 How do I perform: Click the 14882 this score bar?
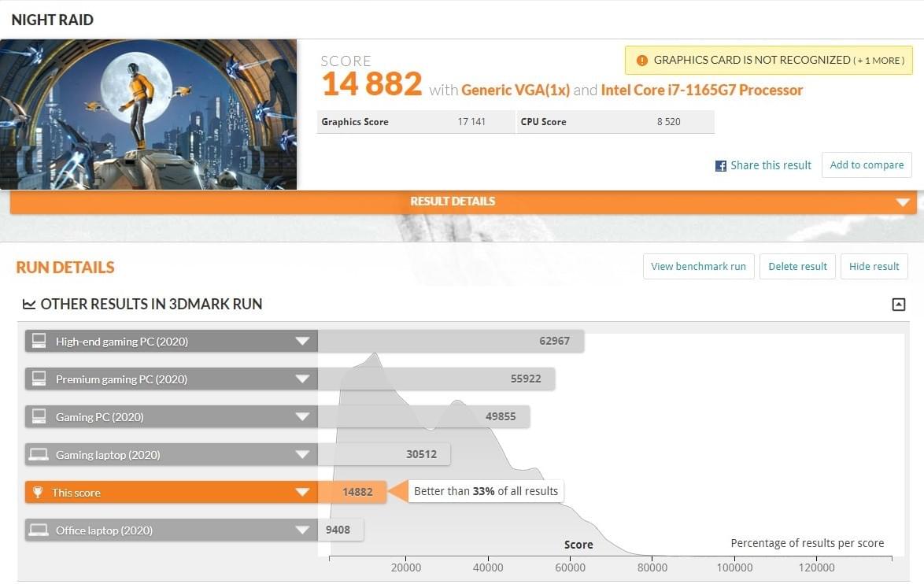352,492
